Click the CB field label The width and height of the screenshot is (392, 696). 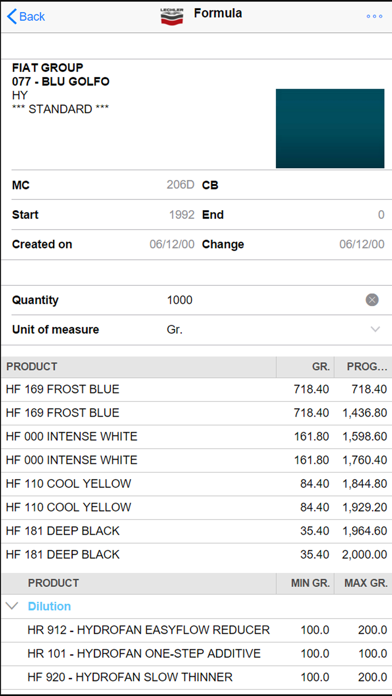[210, 185]
